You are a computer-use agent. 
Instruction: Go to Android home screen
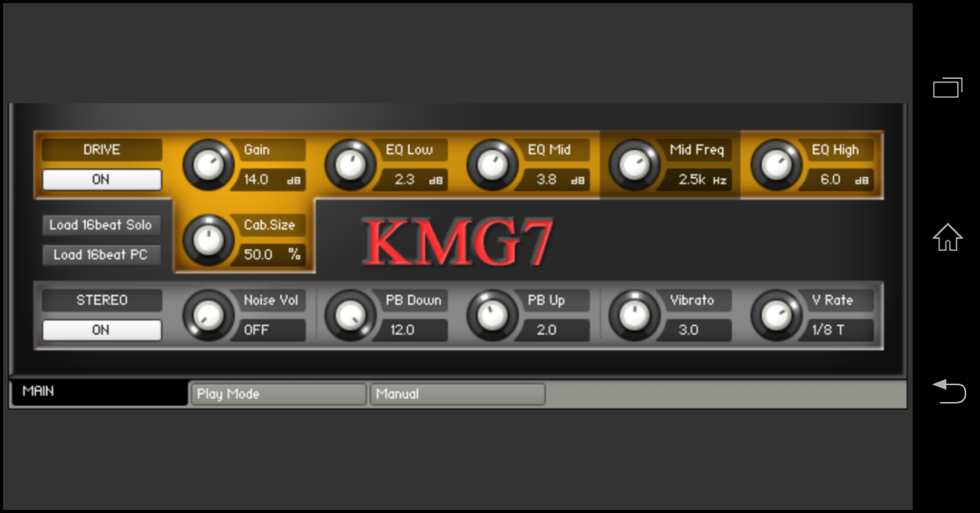[948, 237]
